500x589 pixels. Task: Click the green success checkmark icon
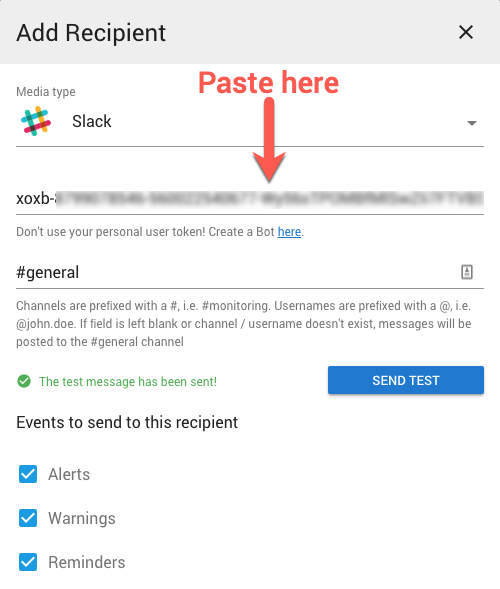[24, 381]
